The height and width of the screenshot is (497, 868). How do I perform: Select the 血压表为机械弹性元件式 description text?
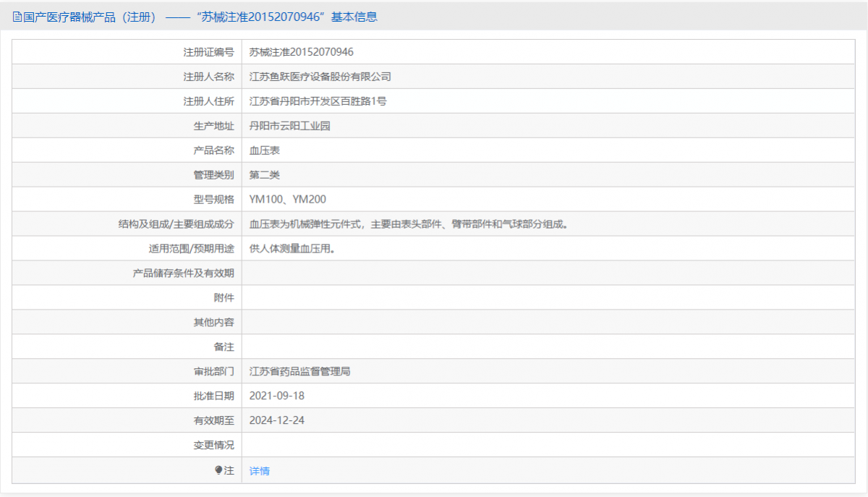[x=409, y=224]
